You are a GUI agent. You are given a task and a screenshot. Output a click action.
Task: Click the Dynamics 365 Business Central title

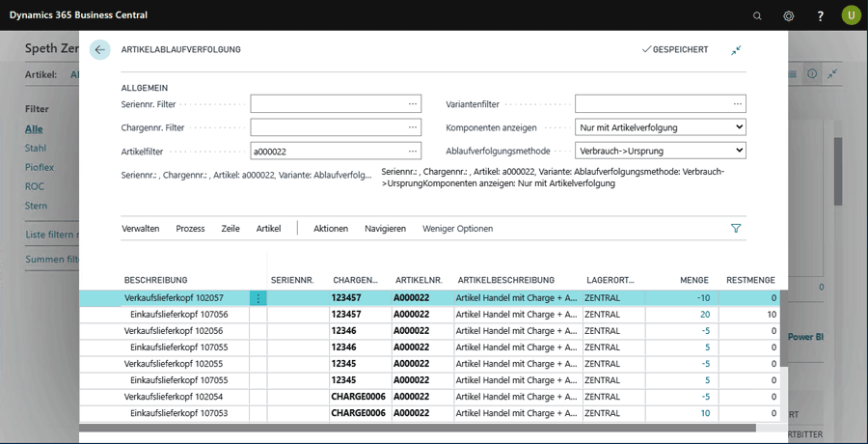[79, 15]
